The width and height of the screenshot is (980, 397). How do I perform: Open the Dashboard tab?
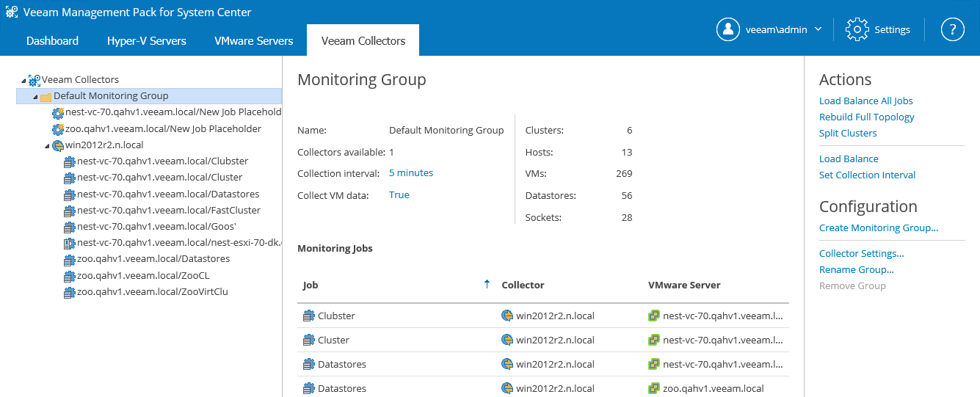point(52,40)
